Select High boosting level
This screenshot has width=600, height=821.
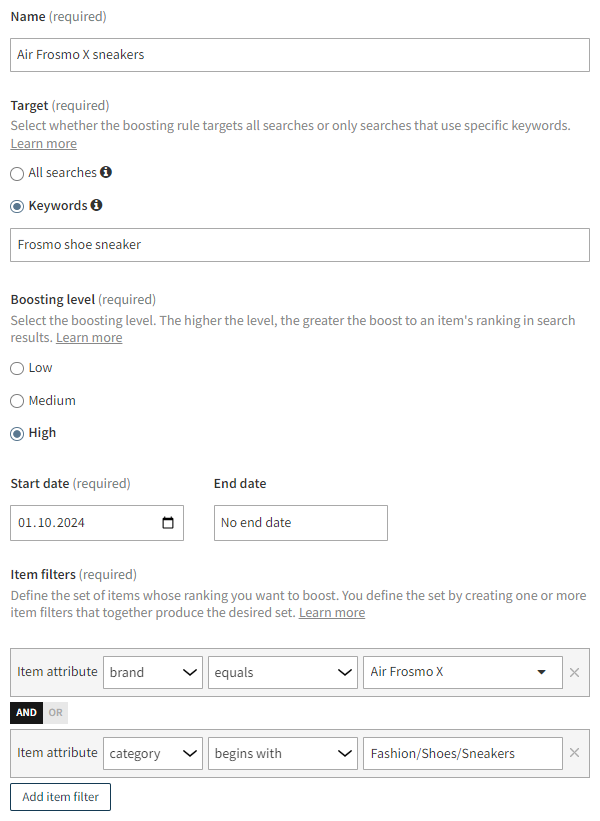(17, 434)
